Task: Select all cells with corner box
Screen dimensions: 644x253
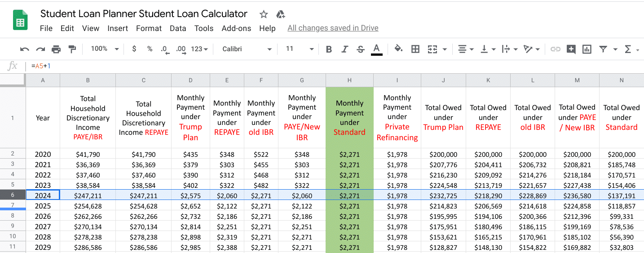Action: (x=13, y=80)
